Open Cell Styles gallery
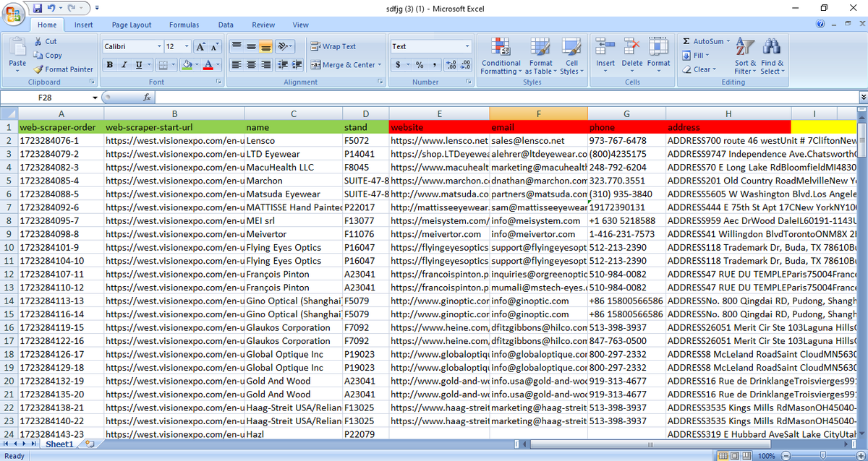This screenshot has height=461, width=868. pos(571,56)
